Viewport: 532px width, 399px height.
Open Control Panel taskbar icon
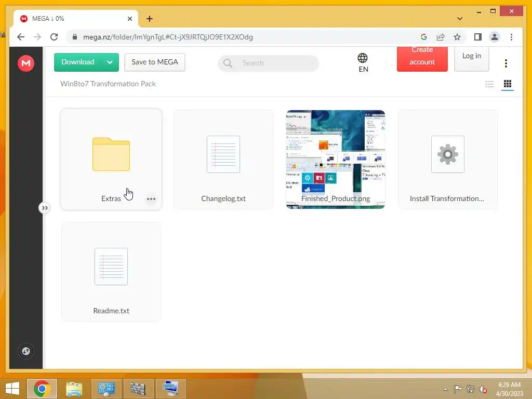coord(106,389)
